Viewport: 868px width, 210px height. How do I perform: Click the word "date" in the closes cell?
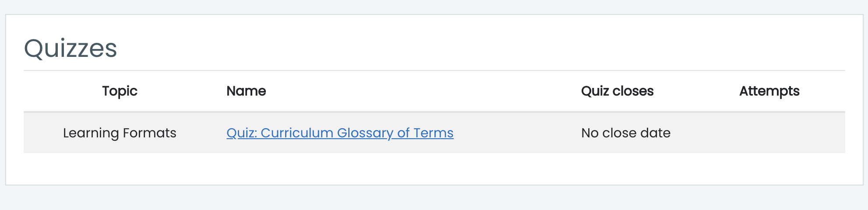pos(656,133)
